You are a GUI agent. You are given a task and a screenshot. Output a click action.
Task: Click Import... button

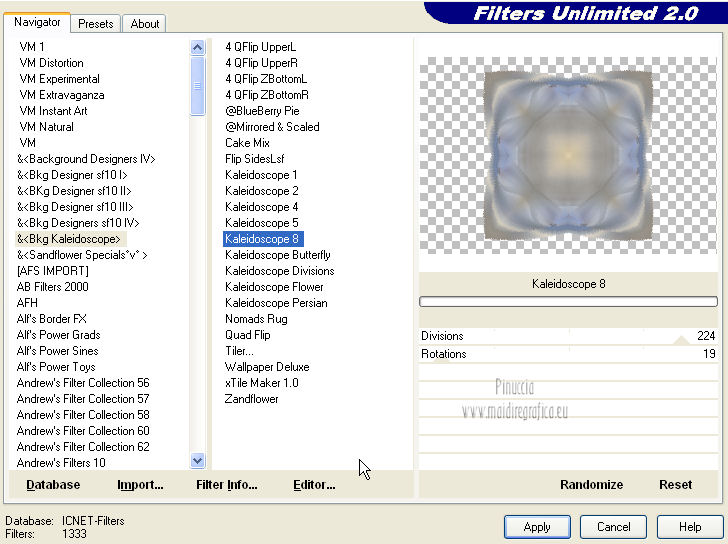(140, 485)
